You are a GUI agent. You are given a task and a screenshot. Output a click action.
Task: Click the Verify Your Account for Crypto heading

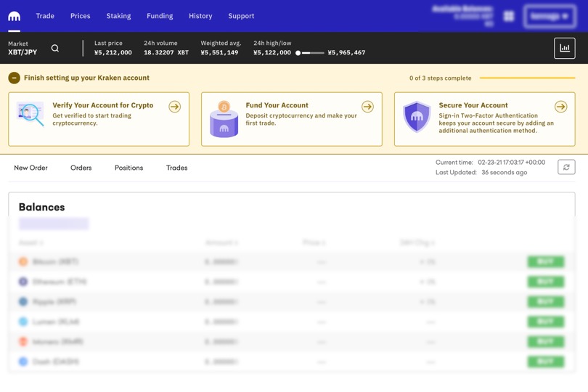tap(103, 105)
